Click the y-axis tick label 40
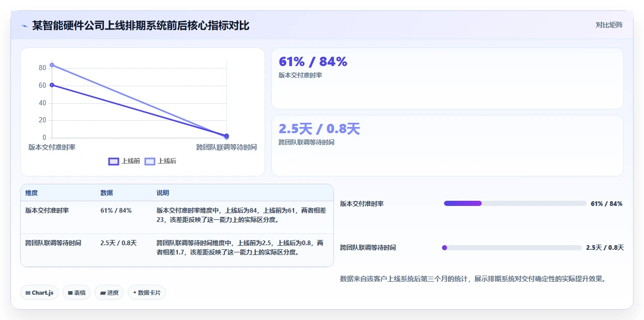The width and height of the screenshot is (644, 320). (42, 103)
